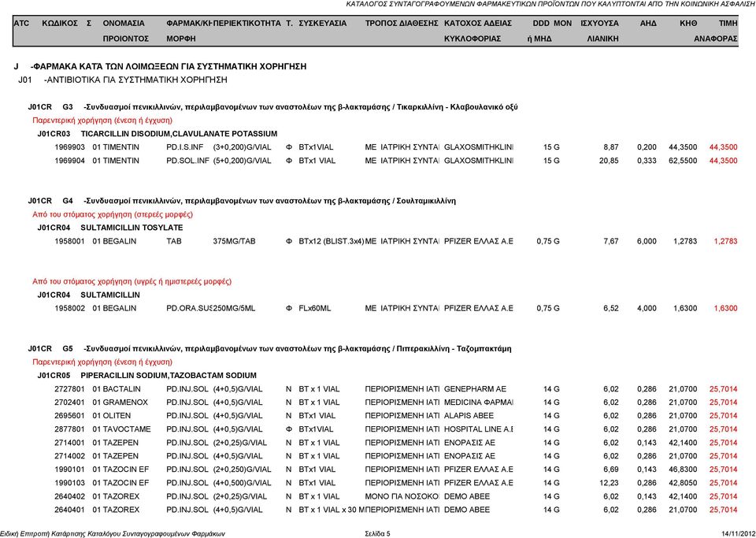Viewport: 756px width, 538px height.
Task: Click the ΣΥΣΚΕΥΑΣΙΑ column header
Action: (323, 23)
